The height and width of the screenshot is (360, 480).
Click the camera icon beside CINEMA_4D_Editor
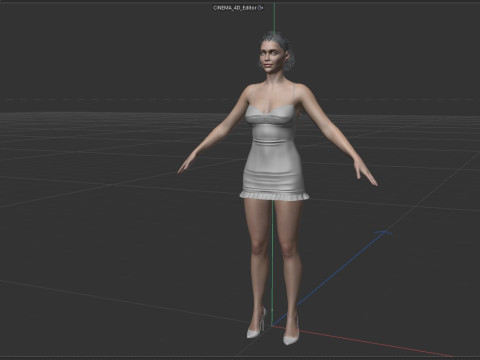[x=261, y=7]
